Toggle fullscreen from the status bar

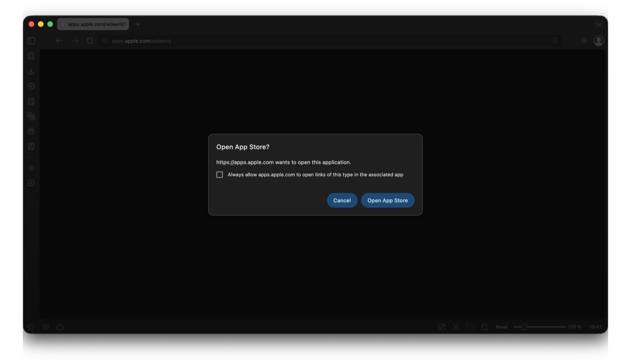pyautogui.click(x=442, y=327)
